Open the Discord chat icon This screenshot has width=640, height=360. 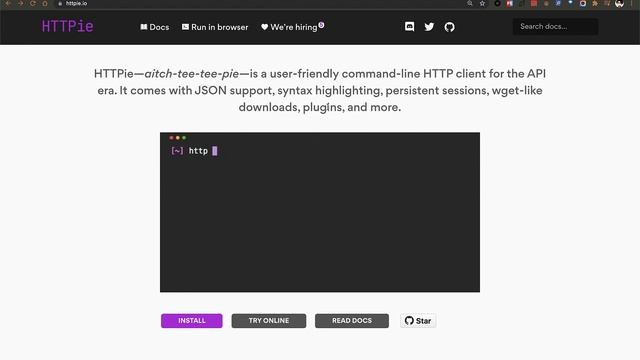[409, 27]
